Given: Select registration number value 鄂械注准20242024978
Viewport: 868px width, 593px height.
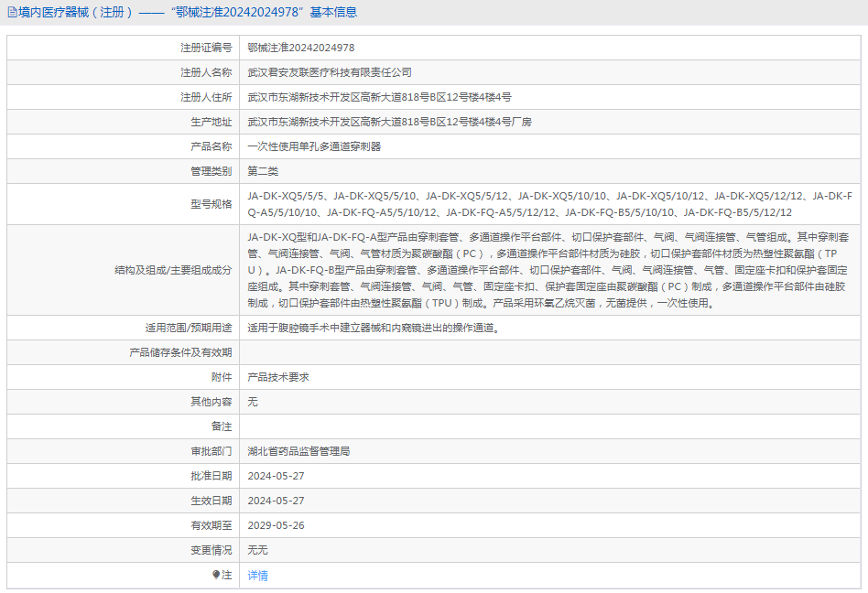Looking at the screenshot, I should pos(300,48).
